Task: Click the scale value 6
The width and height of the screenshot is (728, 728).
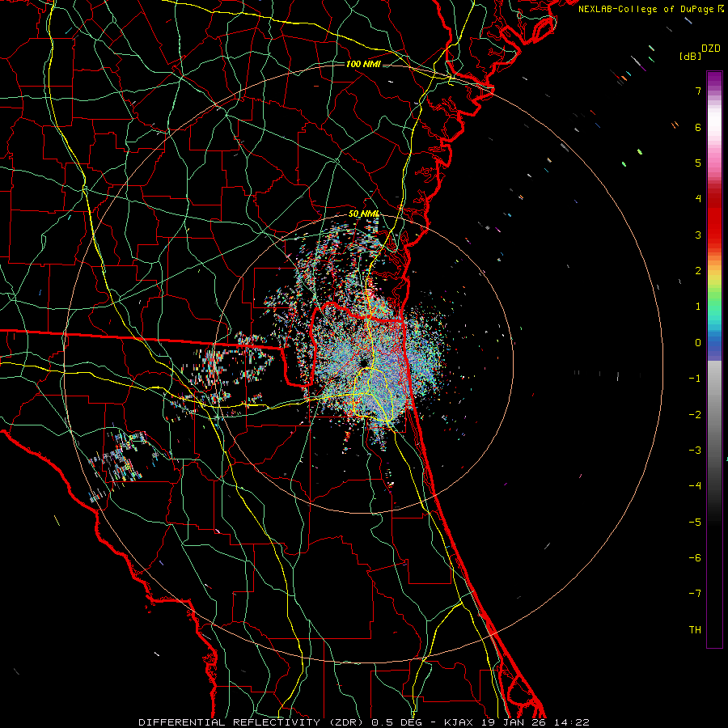Action: (x=698, y=127)
